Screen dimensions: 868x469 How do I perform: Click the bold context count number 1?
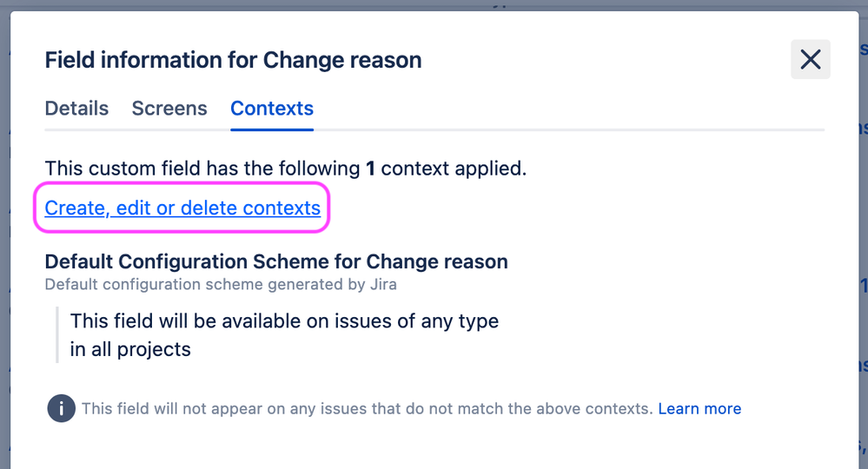point(370,168)
